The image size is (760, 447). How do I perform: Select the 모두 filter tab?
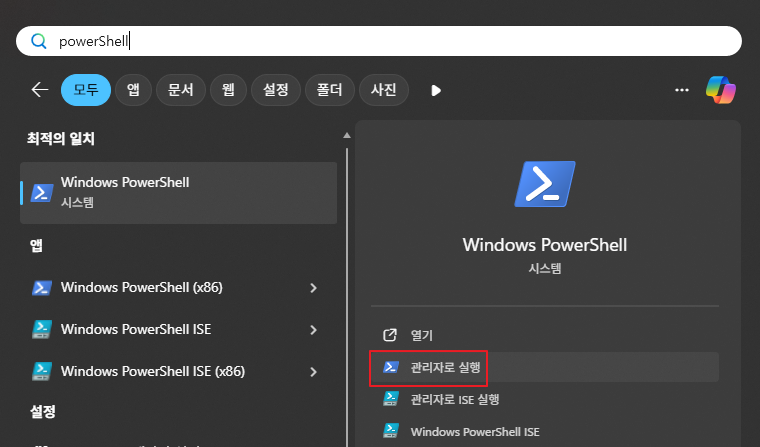pos(86,90)
